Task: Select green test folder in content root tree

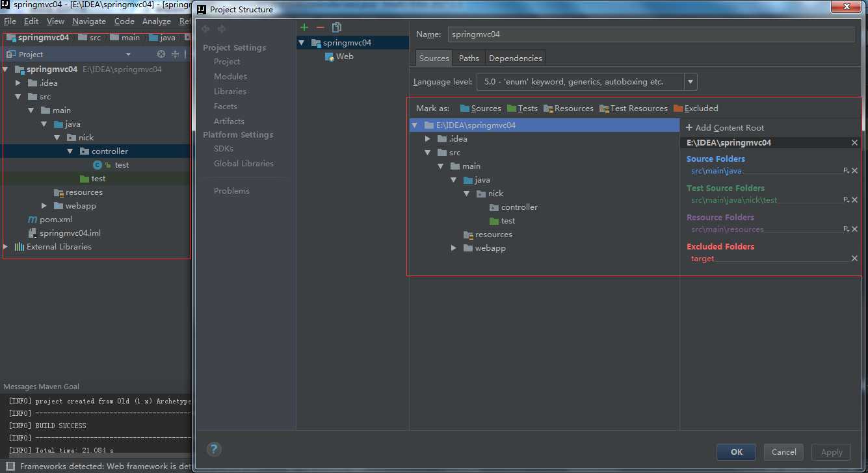Action: click(502, 221)
